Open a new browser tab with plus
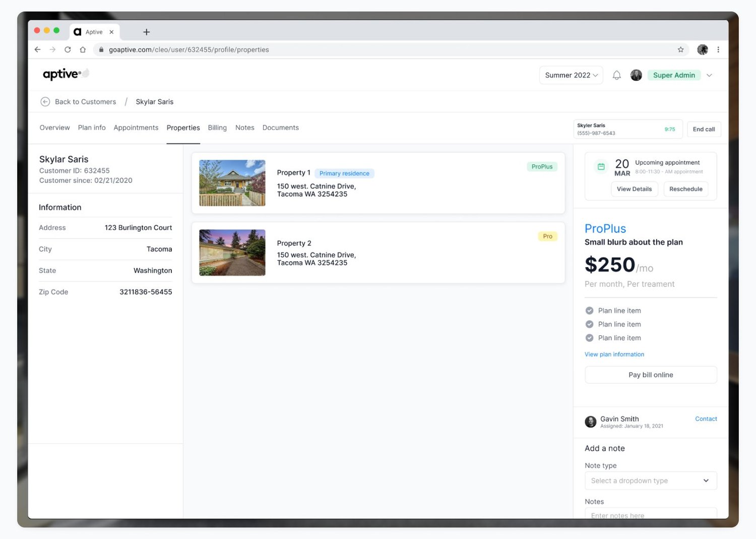The image size is (756, 539). pos(147,32)
